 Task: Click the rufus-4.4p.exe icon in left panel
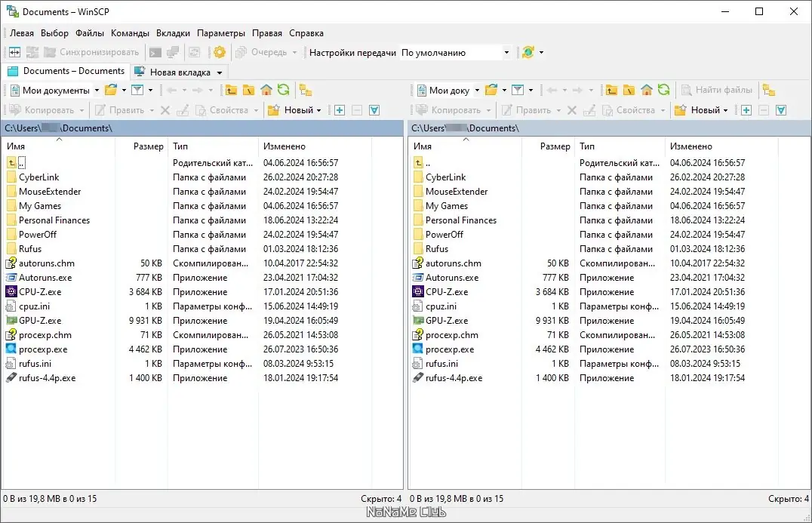coord(11,377)
